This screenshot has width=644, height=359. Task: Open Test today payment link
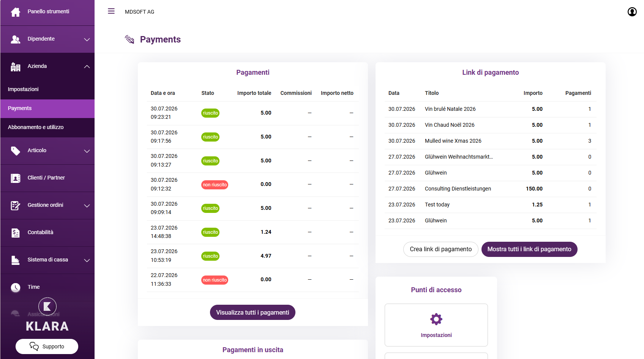point(437,205)
